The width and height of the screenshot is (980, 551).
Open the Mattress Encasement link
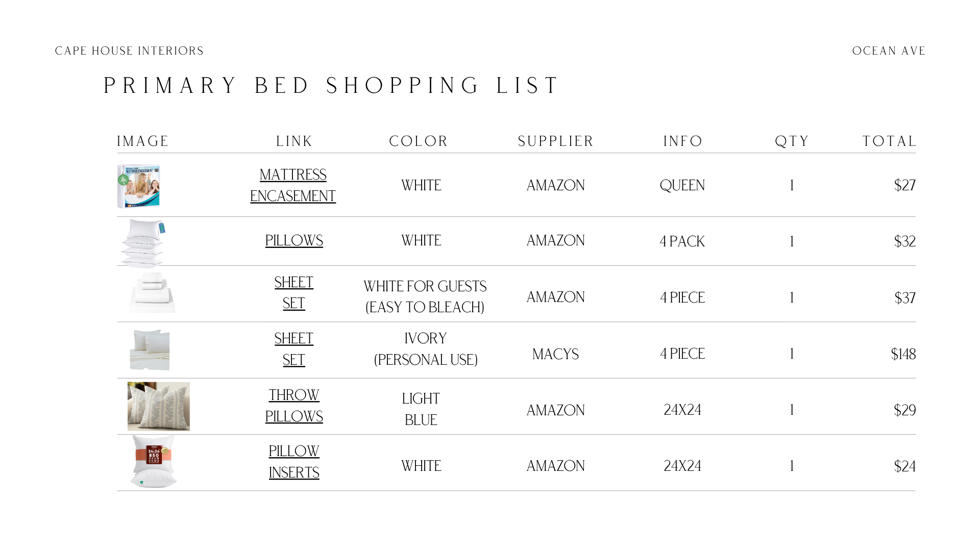293,186
